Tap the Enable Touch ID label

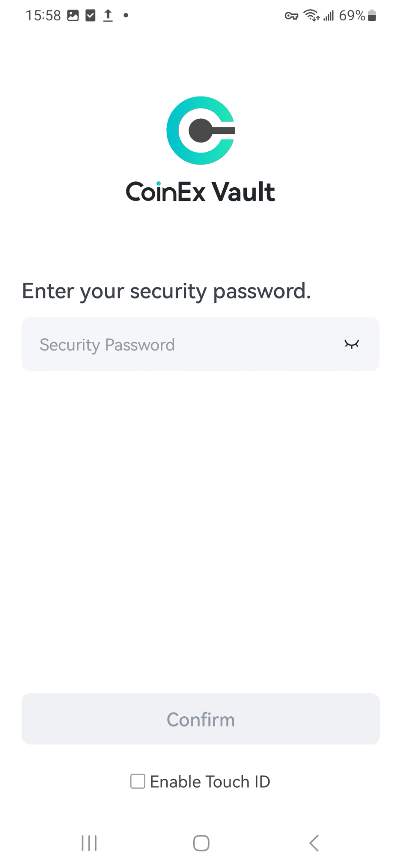point(210,782)
